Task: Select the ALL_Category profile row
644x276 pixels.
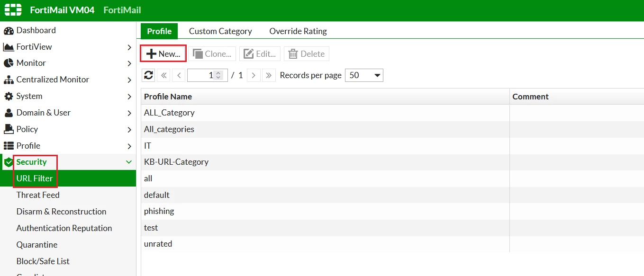Action: click(x=392, y=113)
